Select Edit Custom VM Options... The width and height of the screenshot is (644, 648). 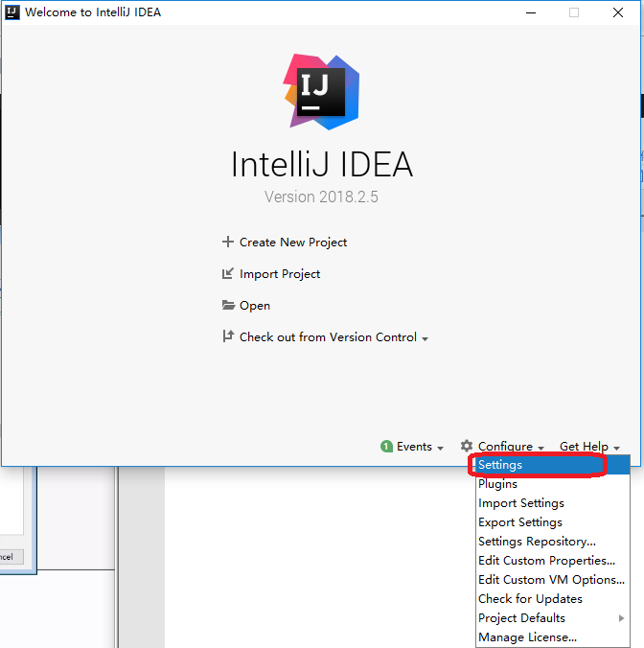(553, 580)
